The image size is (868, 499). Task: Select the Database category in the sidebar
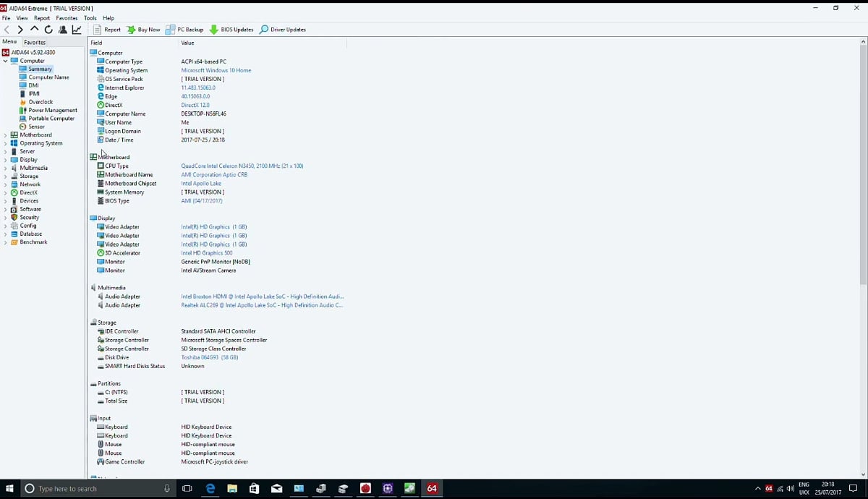coord(30,234)
